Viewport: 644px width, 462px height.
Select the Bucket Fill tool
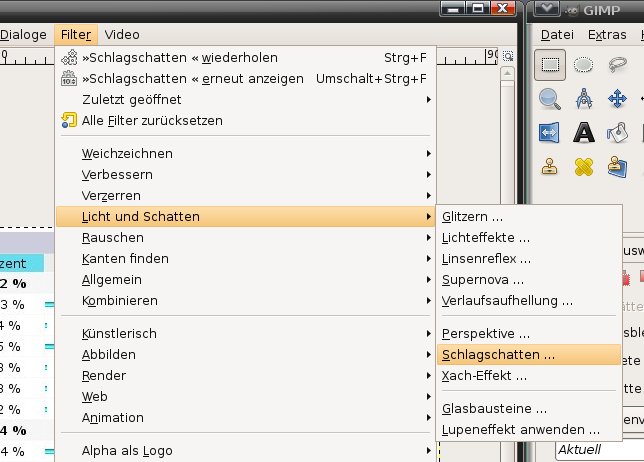618,133
